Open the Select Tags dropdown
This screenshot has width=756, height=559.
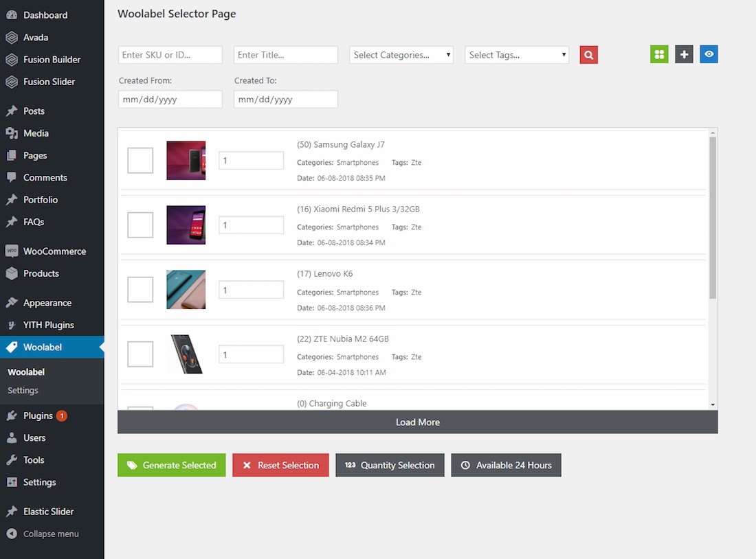(x=517, y=55)
